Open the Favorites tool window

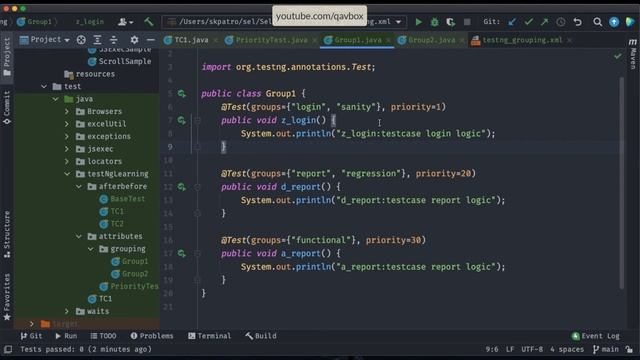click(7, 297)
